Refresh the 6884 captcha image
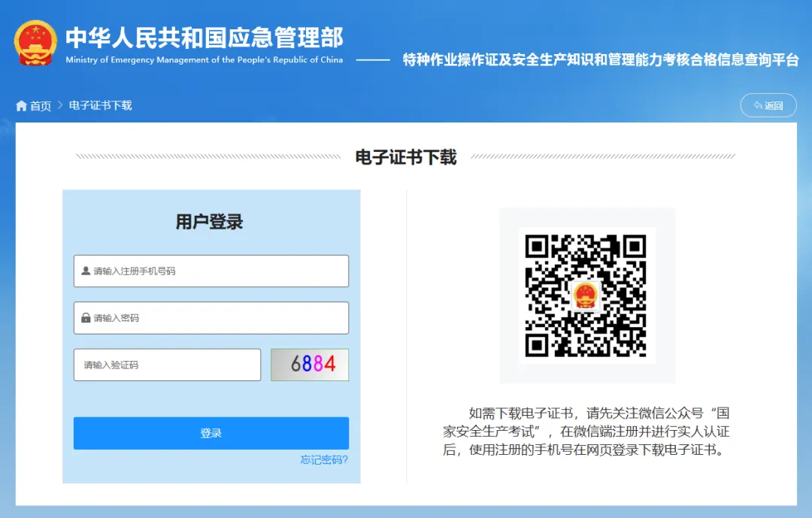The height and width of the screenshot is (518, 812). pos(310,365)
